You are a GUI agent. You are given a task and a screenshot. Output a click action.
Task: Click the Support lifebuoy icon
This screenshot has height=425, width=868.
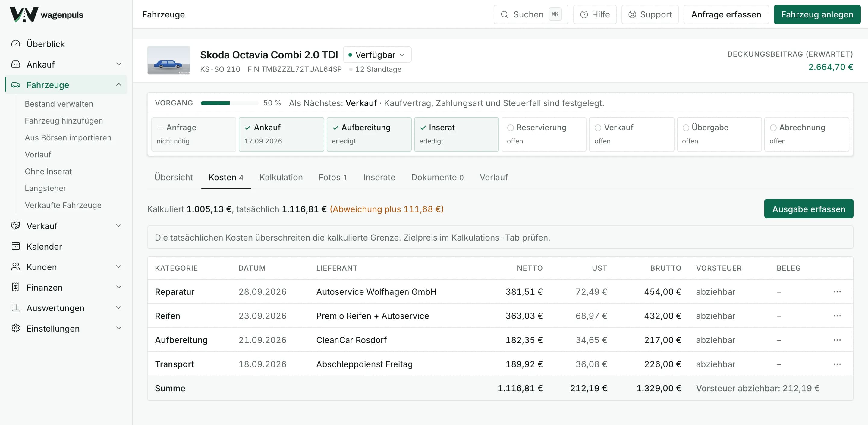click(x=632, y=14)
